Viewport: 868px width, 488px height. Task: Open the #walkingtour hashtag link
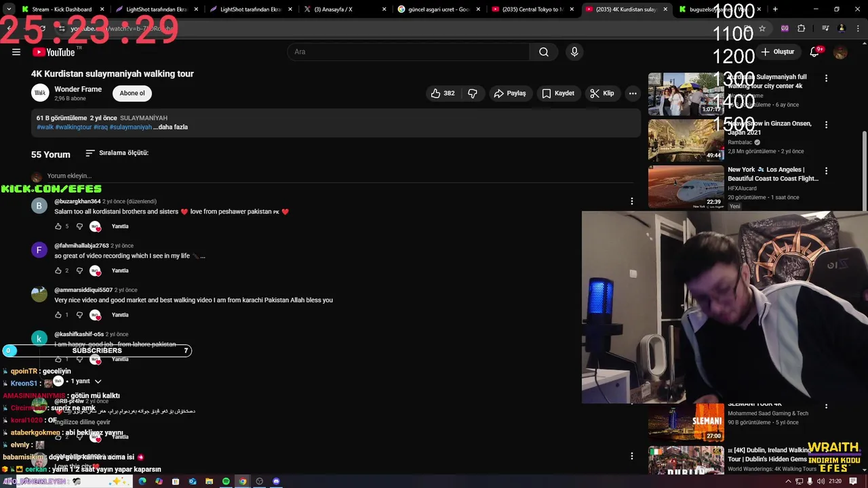point(73,127)
